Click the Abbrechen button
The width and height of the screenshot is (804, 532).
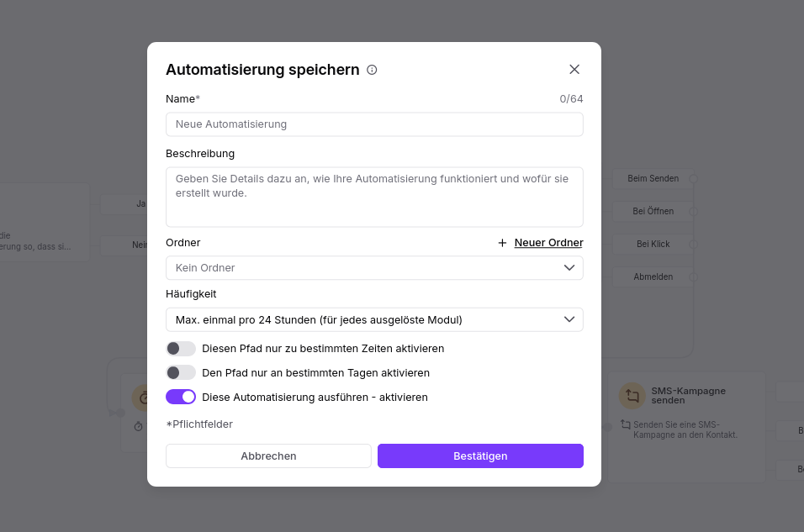[x=268, y=456]
